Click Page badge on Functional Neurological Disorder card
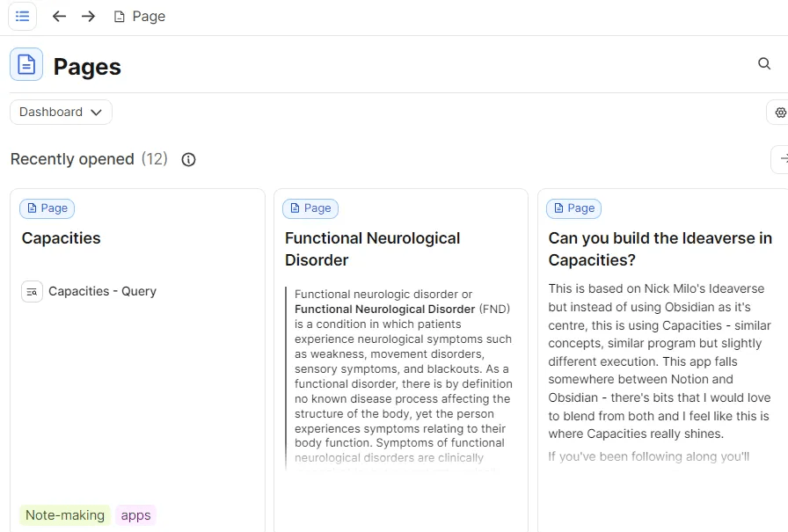The width and height of the screenshot is (788, 532). click(310, 208)
